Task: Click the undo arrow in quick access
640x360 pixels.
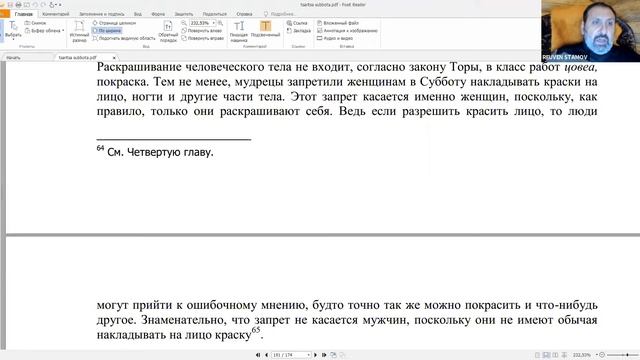Action: tap(36, 4)
